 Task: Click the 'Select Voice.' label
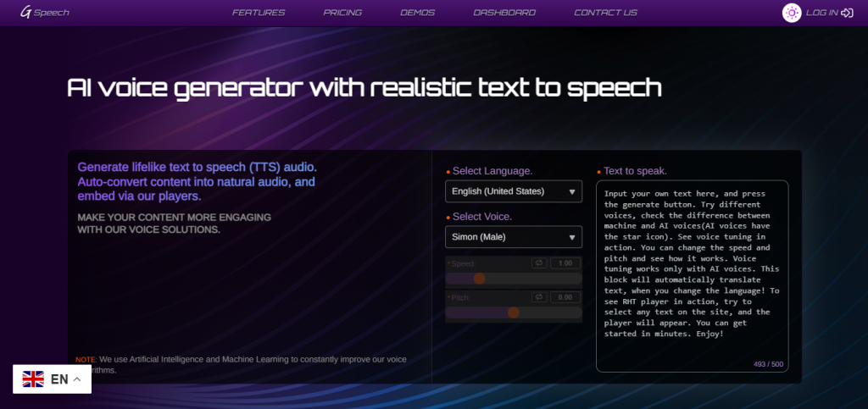coord(482,217)
